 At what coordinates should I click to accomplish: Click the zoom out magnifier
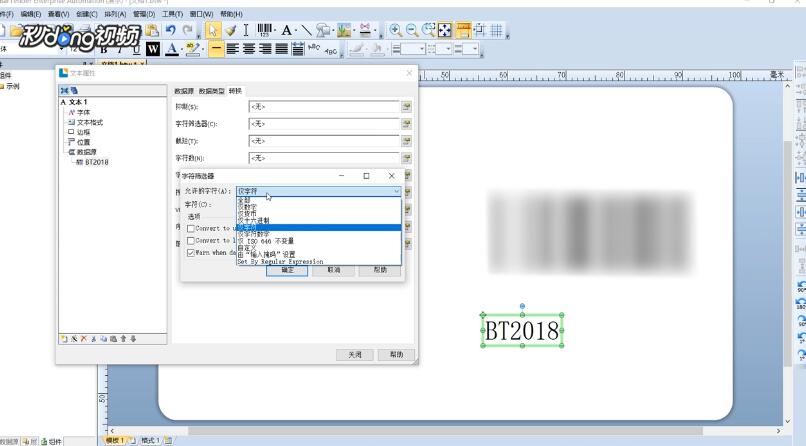click(x=412, y=30)
